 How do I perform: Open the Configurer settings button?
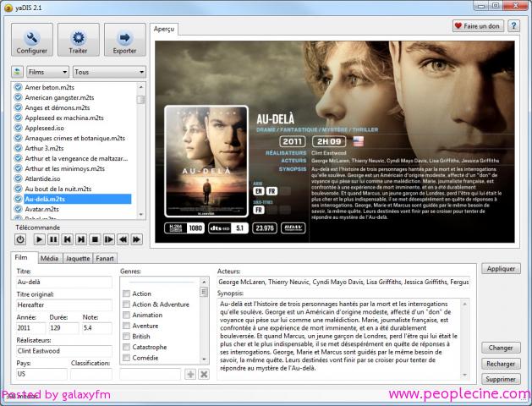(32, 40)
